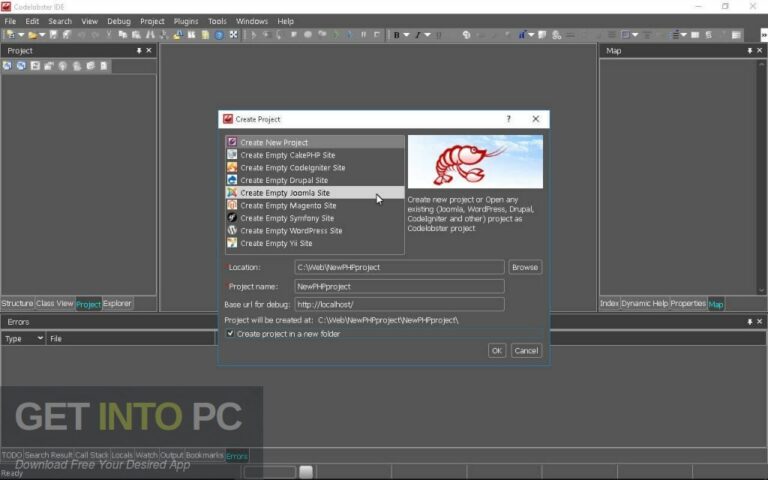Pin the Project panel with its pushpin icon
This screenshot has width=768, height=480.
click(x=139, y=50)
